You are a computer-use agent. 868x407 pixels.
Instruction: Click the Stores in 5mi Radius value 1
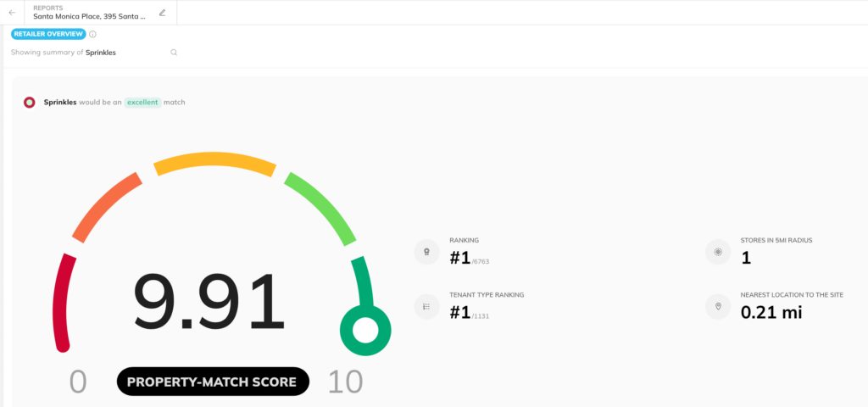tap(746, 258)
